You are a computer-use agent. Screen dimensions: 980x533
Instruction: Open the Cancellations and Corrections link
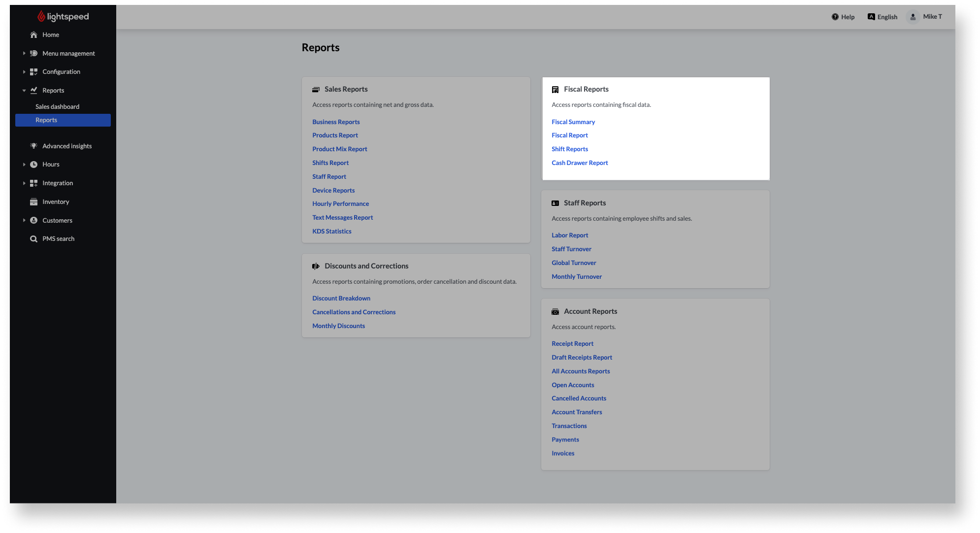coord(354,312)
